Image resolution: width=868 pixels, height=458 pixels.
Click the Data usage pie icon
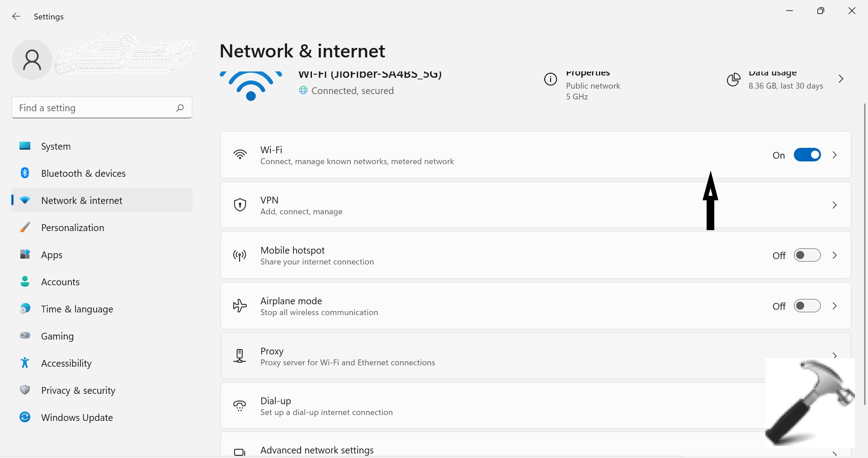pos(733,80)
